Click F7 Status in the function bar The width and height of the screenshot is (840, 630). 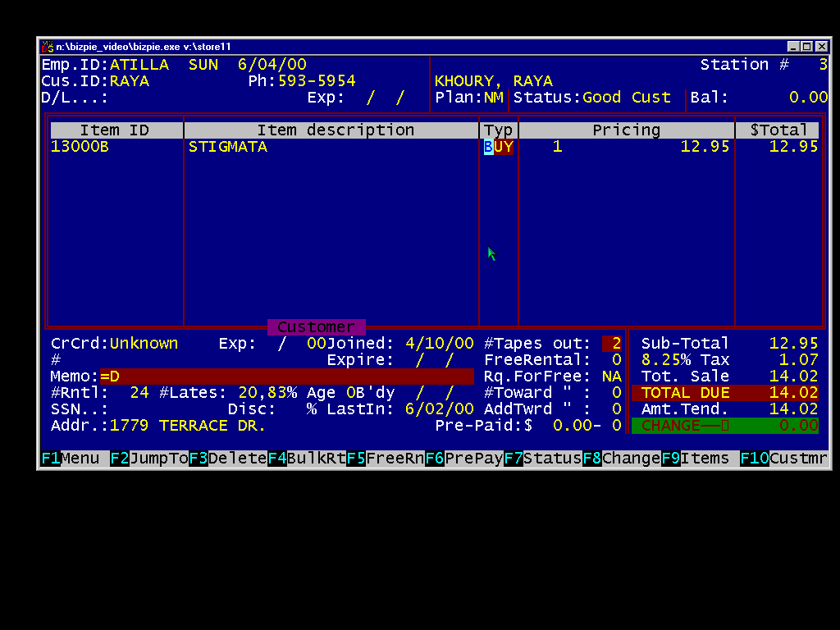pos(543,459)
